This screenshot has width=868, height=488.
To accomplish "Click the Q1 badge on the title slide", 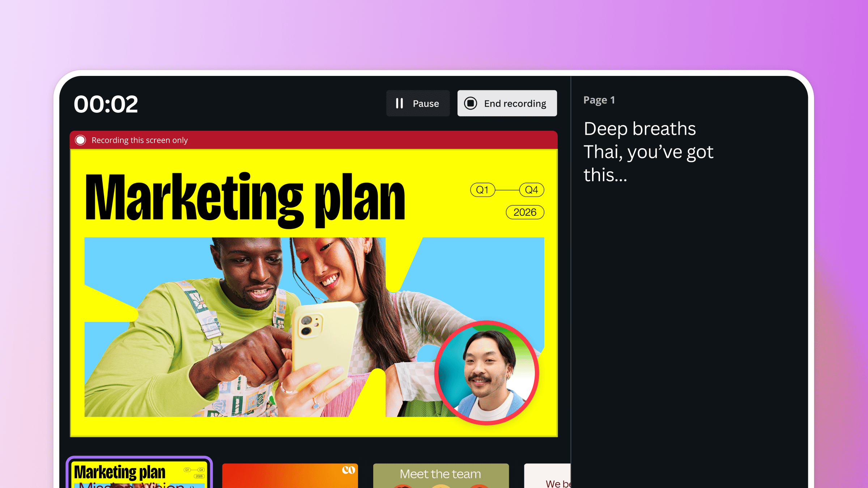I will pyautogui.click(x=482, y=189).
